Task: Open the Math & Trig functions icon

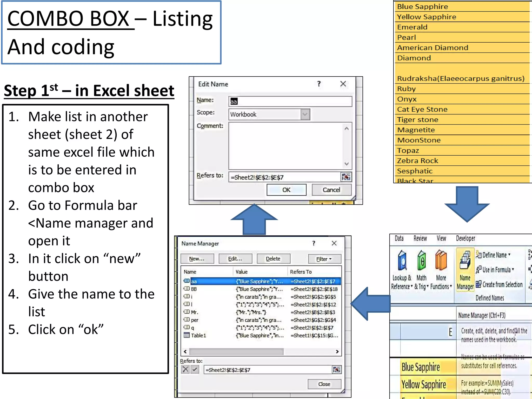Action: [422, 261]
